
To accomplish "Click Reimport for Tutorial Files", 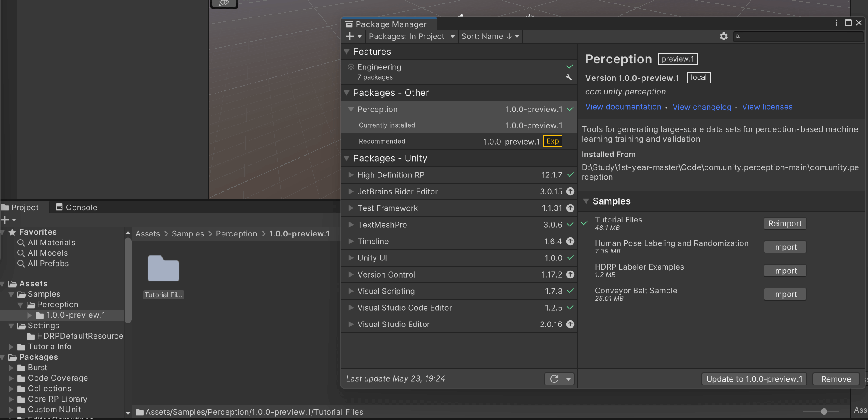I will (x=785, y=223).
